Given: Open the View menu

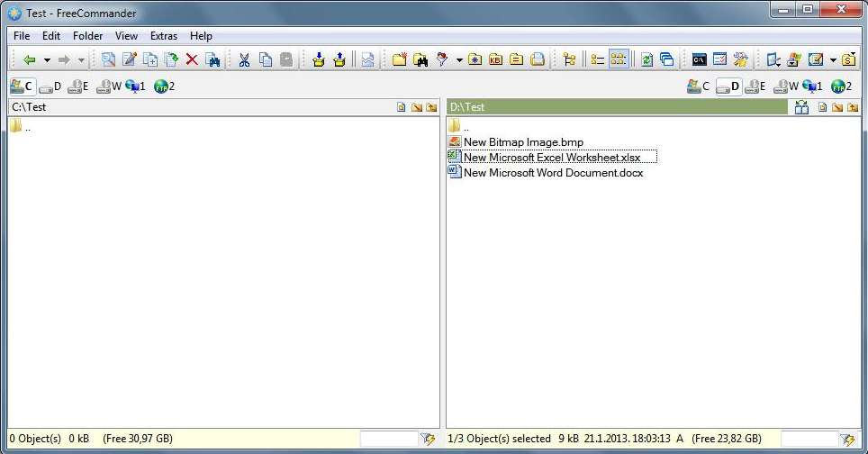Looking at the screenshot, I should [126, 36].
